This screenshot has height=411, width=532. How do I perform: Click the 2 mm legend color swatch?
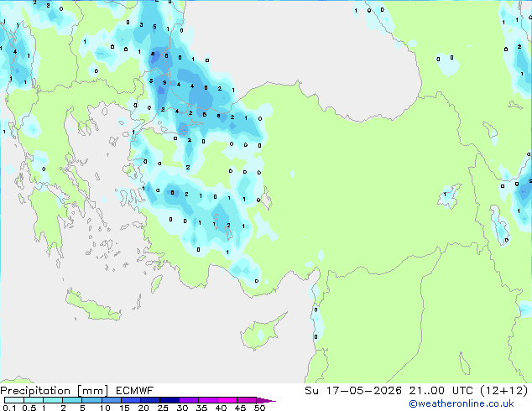coord(72,400)
